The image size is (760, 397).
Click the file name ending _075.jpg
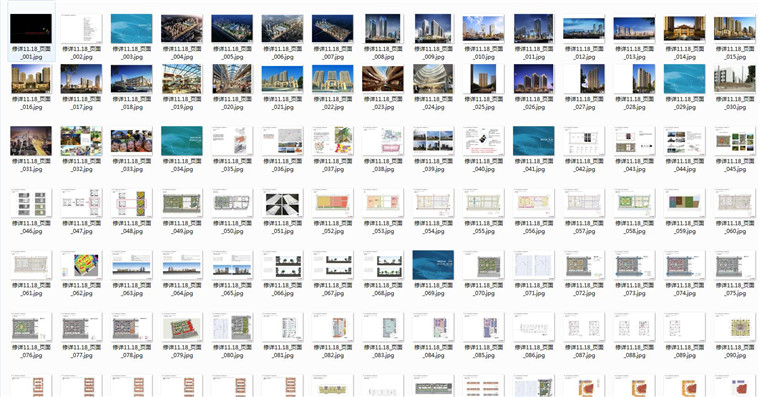click(735, 289)
